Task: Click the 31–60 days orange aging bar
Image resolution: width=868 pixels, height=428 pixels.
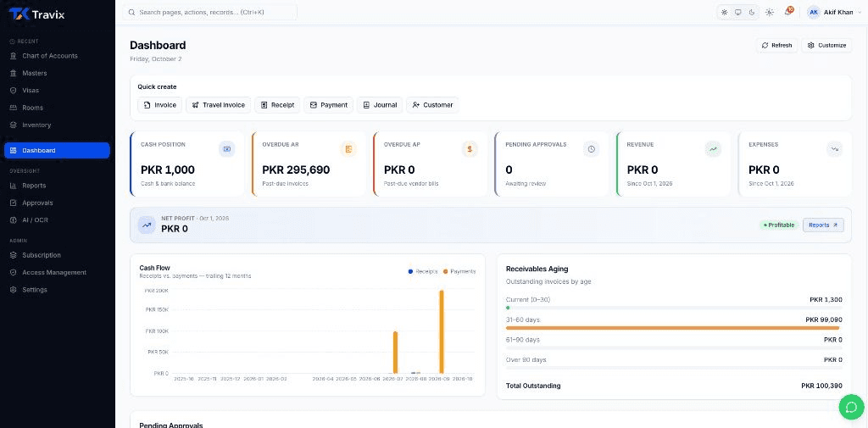Action: (x=672, y=328)
